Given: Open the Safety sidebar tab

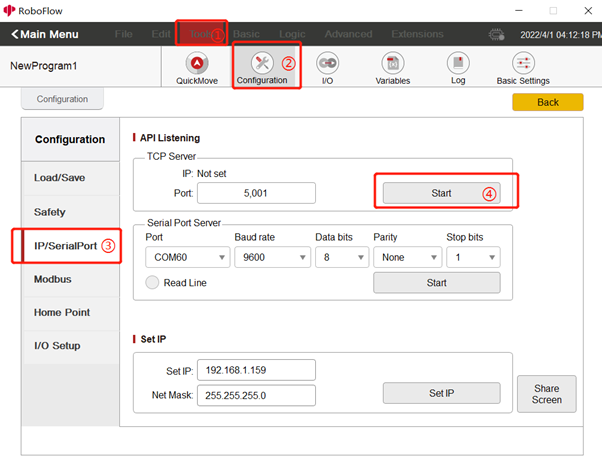Looking at the screenshot, I should click(x=50, y=212).
